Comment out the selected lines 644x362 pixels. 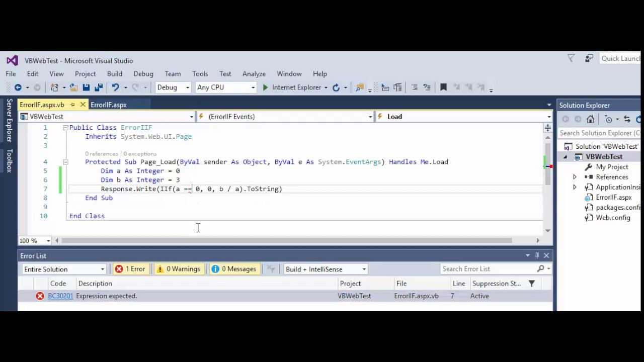[415, 87]
